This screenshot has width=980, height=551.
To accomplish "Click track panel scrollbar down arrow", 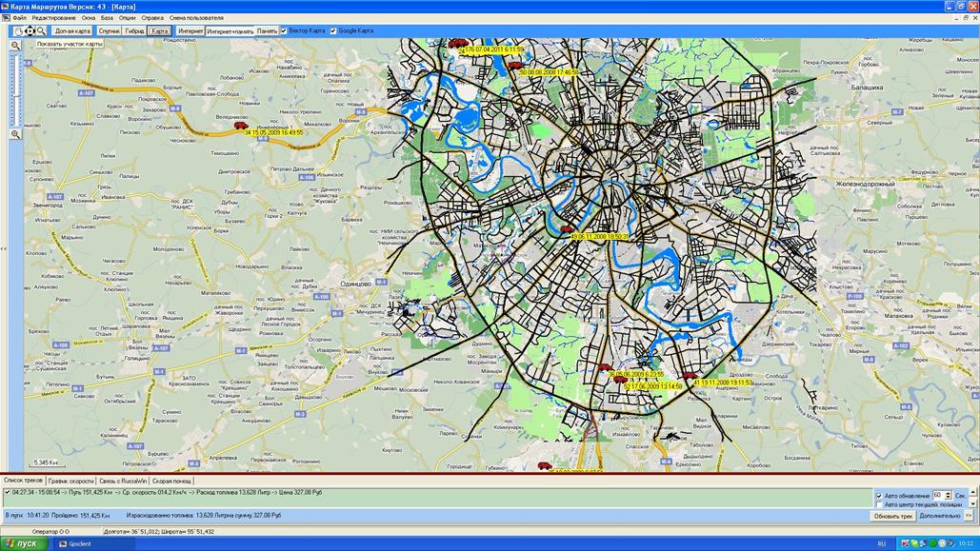I will click(x=972, y=503).
